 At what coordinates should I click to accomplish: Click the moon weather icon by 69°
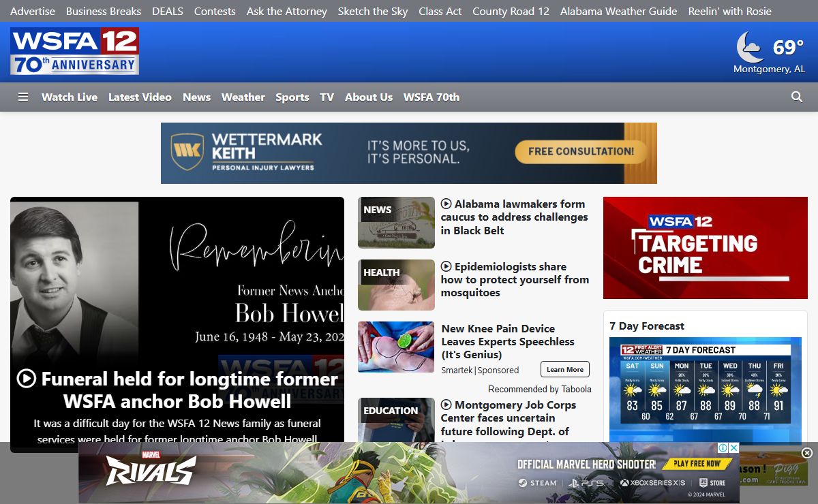tap(751, 47)
